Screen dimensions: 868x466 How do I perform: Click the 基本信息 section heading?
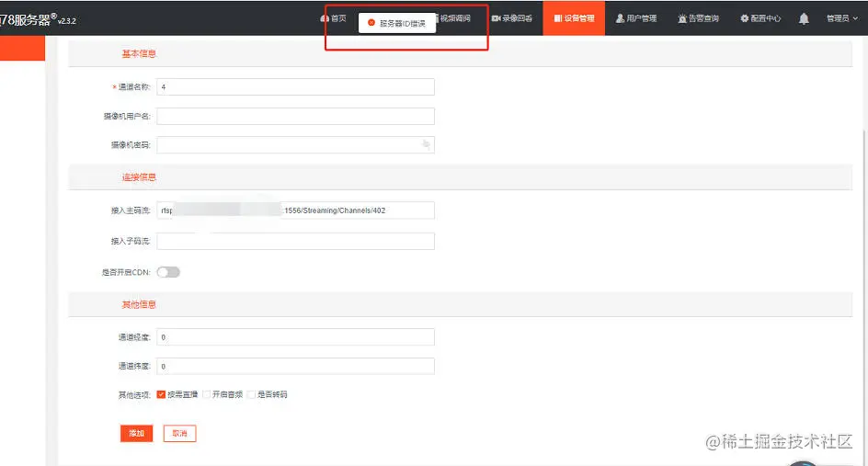click(x=139, y=53)
